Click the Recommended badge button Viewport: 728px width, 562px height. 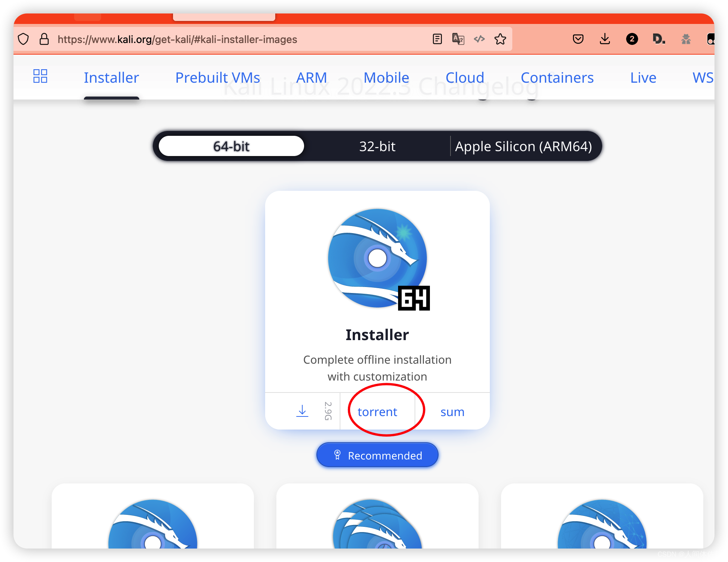[x=377, y=455]
